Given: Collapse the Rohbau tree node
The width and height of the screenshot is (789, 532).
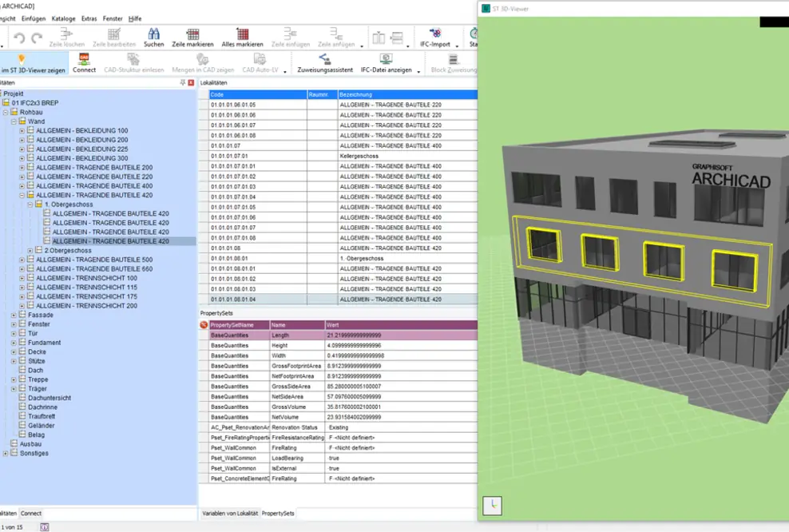Looking at the screenshot, I should pyautogui.click(x=6, y=113).
